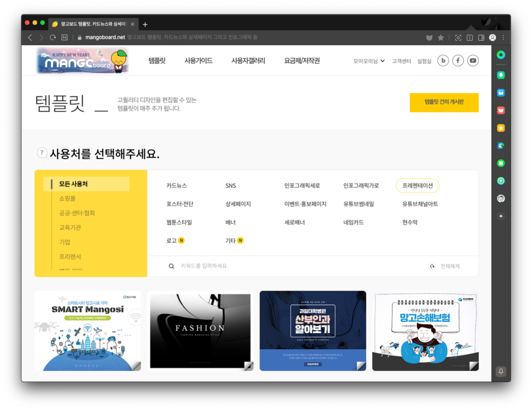Select 모든 사용처 in the yellow list

point(86,184)
